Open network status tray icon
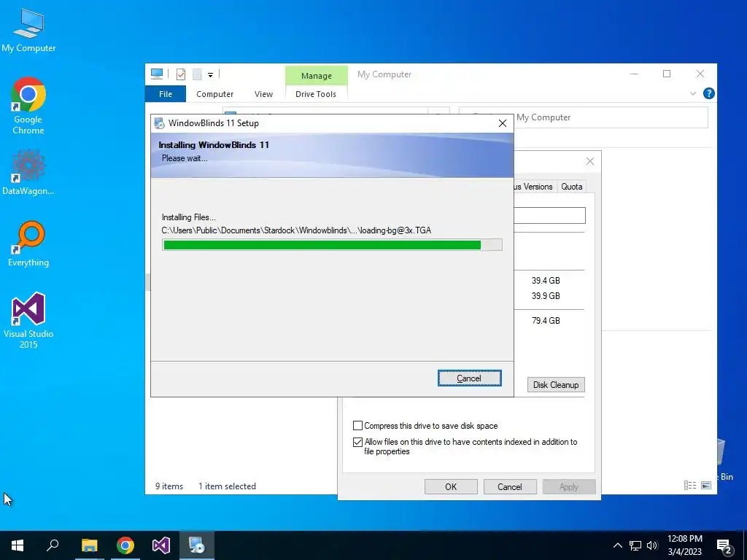Image resolution: width=747 pixels, height=560 pixels. tap(635, 545)
